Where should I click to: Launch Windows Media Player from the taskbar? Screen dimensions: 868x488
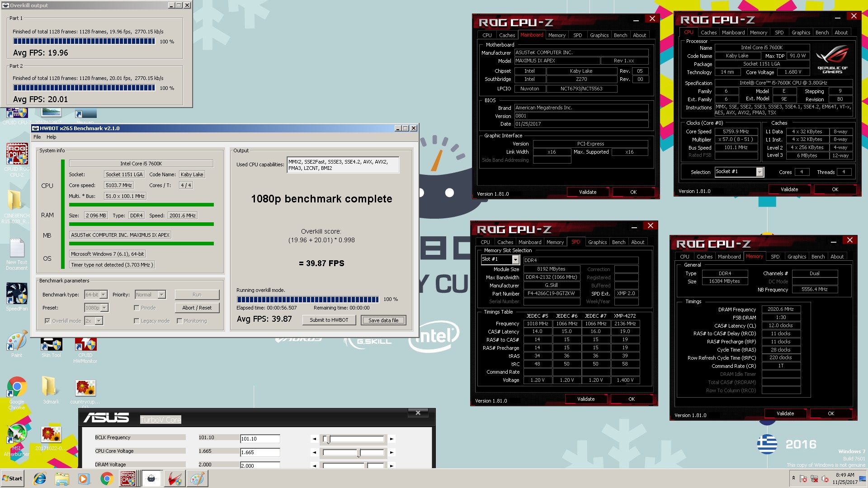coord(84,479)
